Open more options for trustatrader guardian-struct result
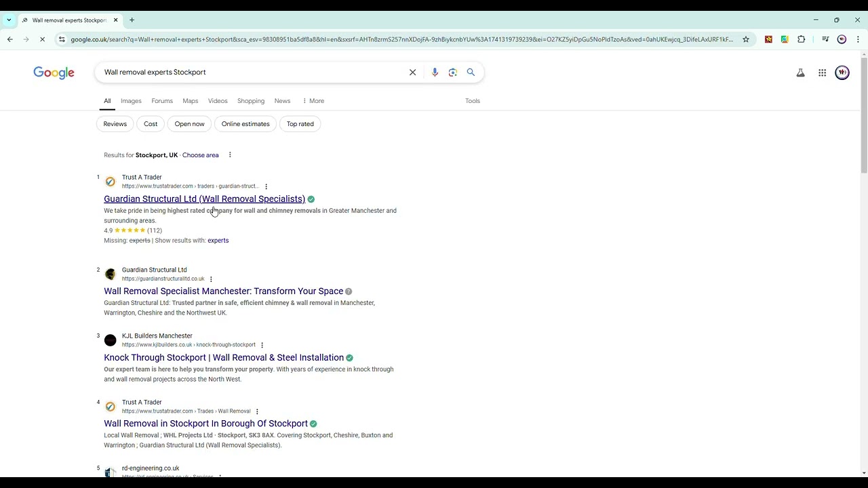Image resolution: width=868 pixels, height=488 pixels. pos(266,186)
